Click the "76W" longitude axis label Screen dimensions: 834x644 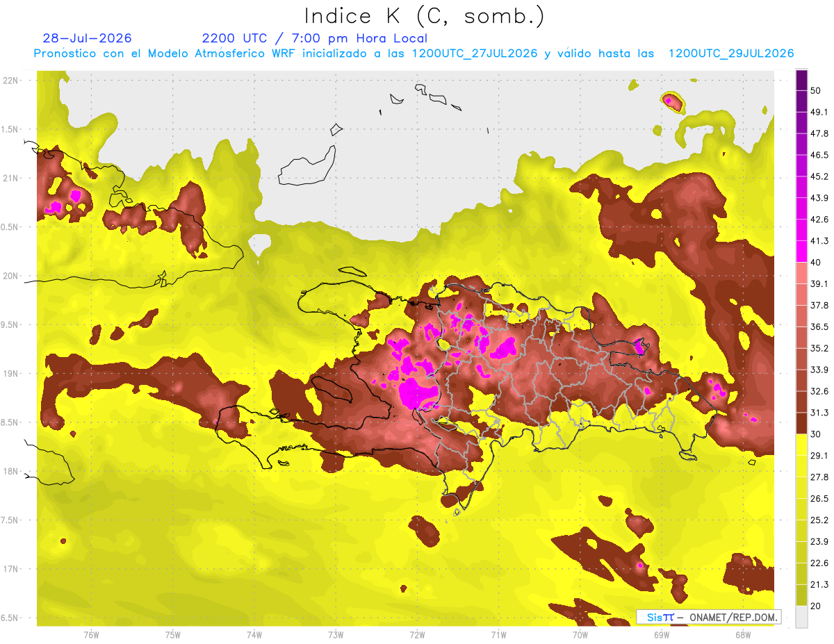pos(91,634)
